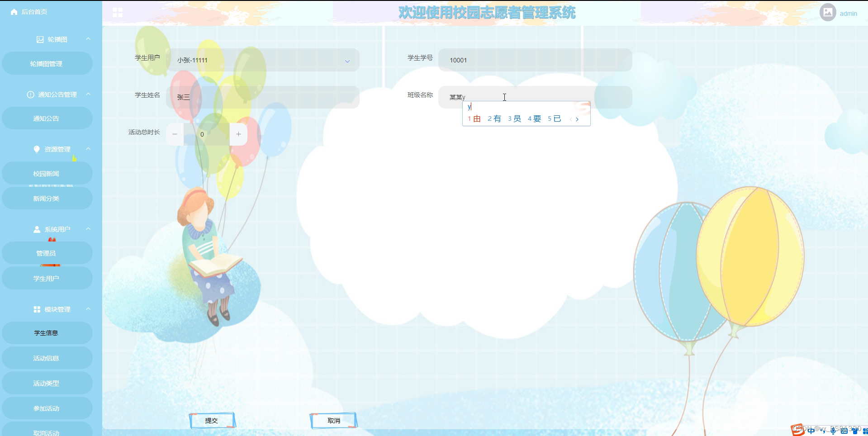This screenshot has width=868, height=436.
Task: Open 取消活动 menu item
Action: (47, 430)
